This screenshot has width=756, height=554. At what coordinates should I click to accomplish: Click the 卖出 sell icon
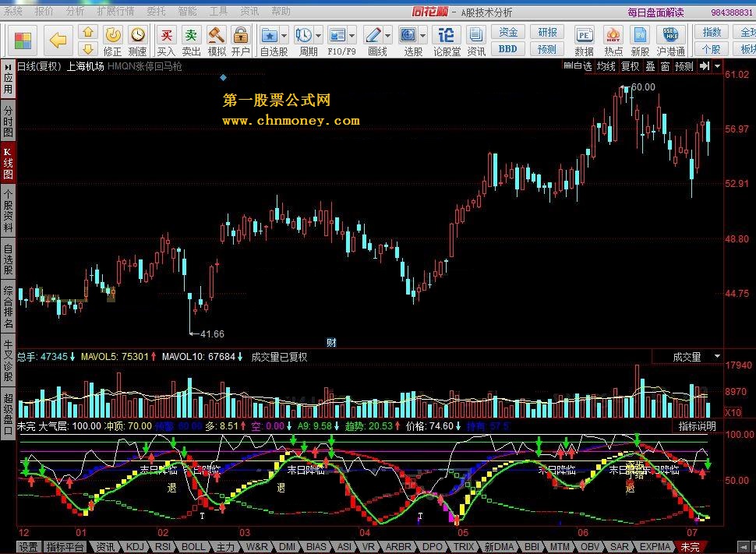pos(192,41)
